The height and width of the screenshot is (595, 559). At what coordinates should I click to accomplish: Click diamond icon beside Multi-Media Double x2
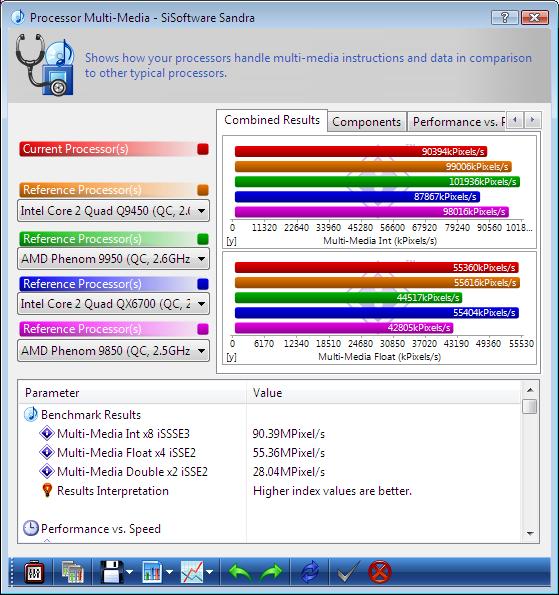(x=47, y=471)
